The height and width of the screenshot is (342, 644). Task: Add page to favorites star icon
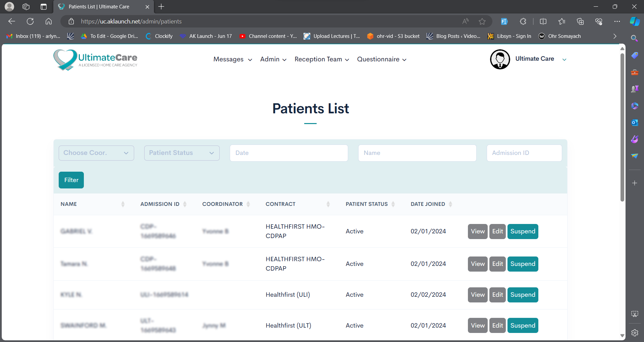click(482, 21)
